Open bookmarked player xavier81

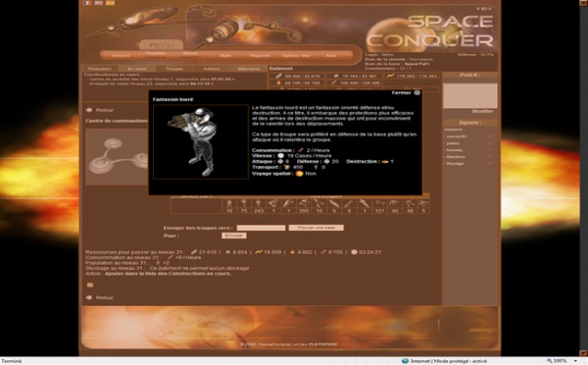pyautogui.click(x=457, y=136)
